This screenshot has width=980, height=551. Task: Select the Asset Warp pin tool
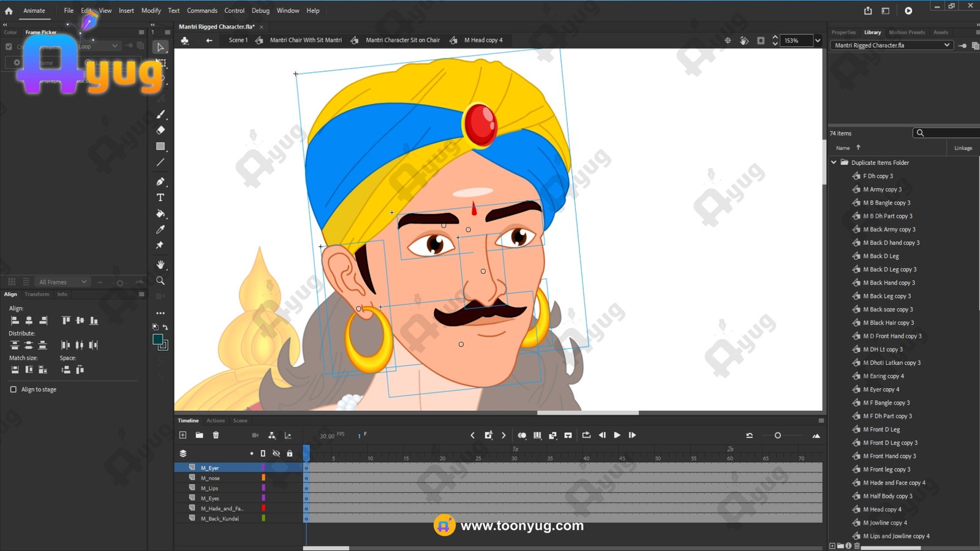[x=160, y=246]
